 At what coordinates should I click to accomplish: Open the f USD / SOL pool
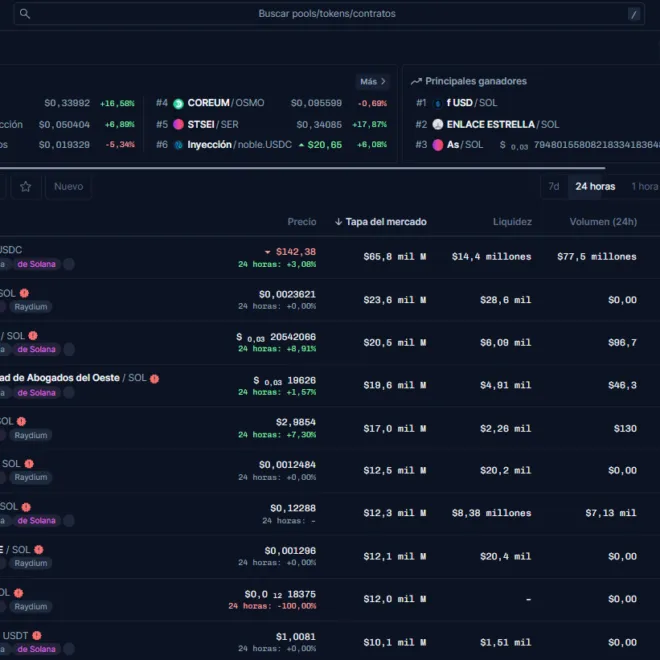[x=471, y=103]
